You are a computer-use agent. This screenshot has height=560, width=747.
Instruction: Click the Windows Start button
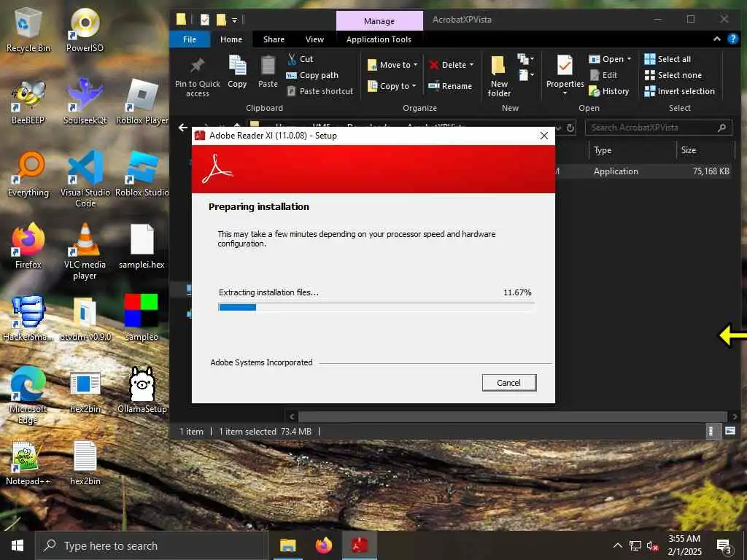pyautogui.click(x=18, y=545)
